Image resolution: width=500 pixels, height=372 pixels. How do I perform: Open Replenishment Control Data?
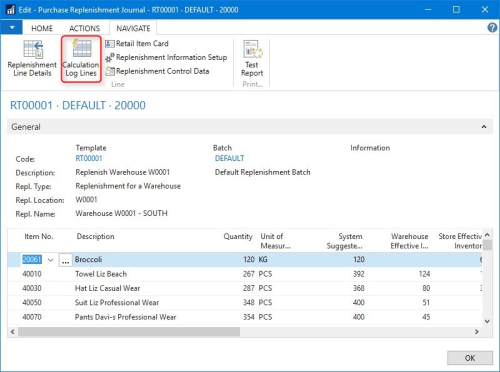click(x=157, y=71)
